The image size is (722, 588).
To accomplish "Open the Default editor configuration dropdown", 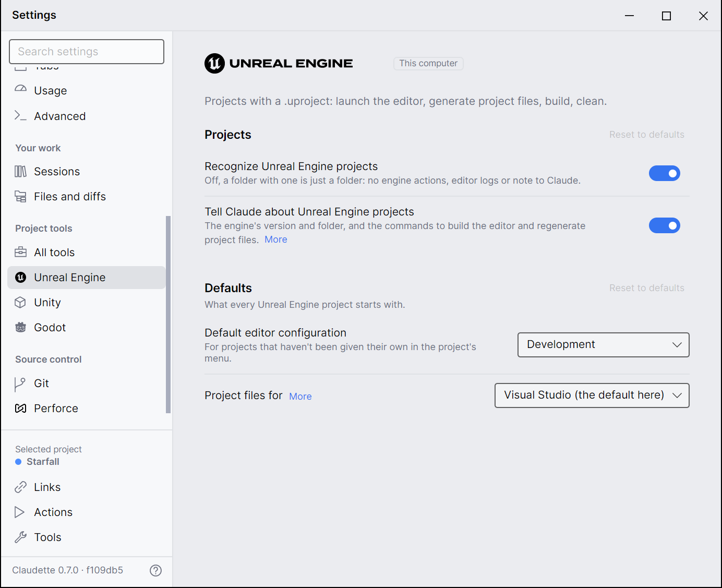I will [603, 344].
